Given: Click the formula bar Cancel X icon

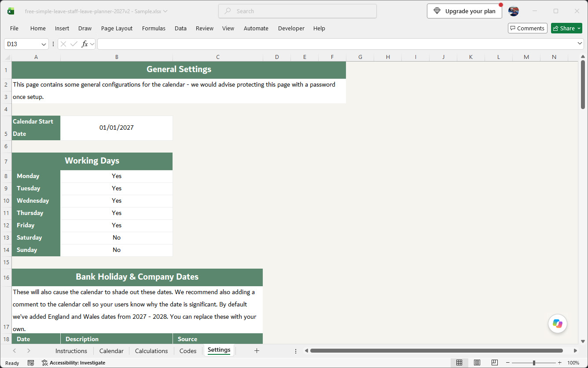Looking at the screenshot, I should pyautogui.click(x=63, y=44).
